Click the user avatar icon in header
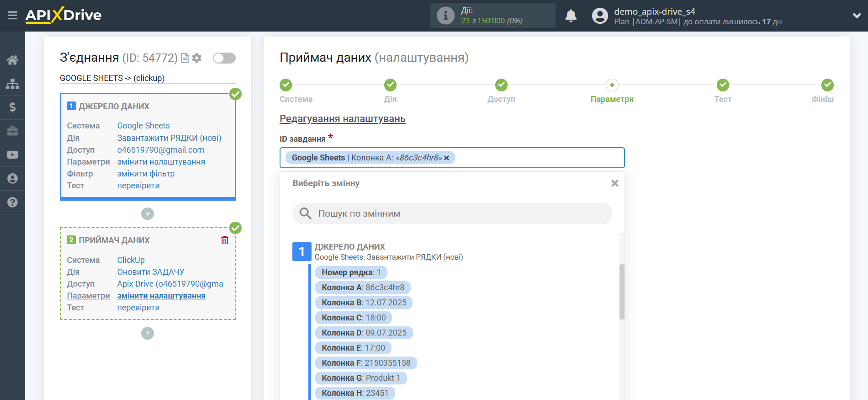The image size is (868, 400). (600, 16)
